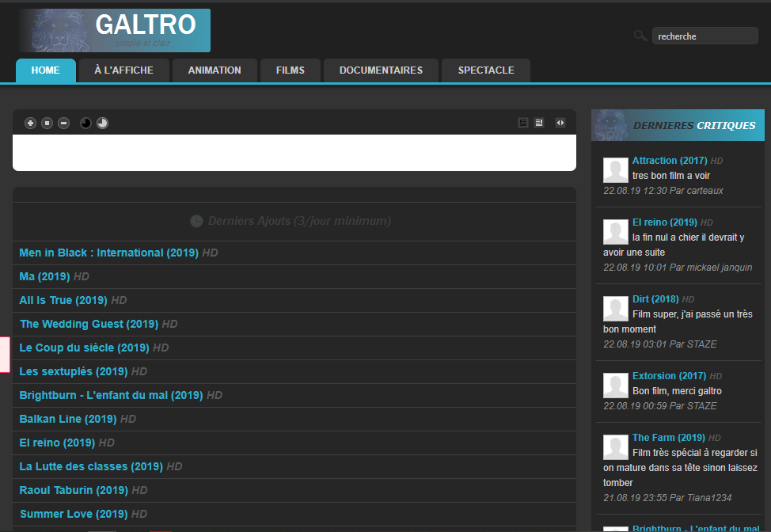Open The Wedding Guest (2019)
The width and height of the screenshot is (771, 532).
tap(89, 324)
